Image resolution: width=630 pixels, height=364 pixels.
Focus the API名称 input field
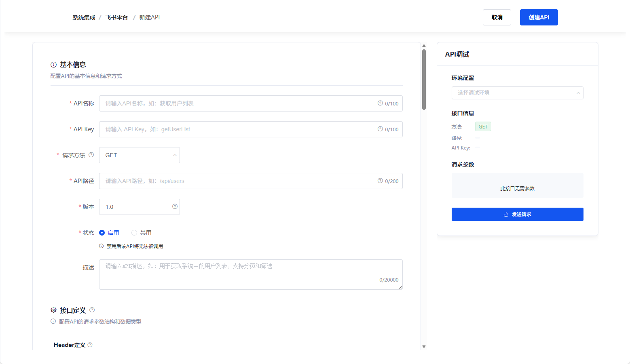point(251,103)
